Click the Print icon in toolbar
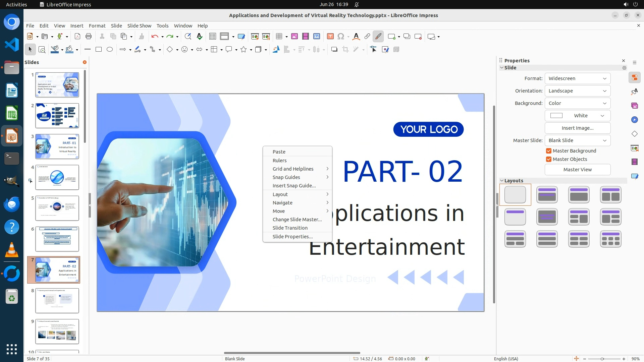 [x=89, y=37]
